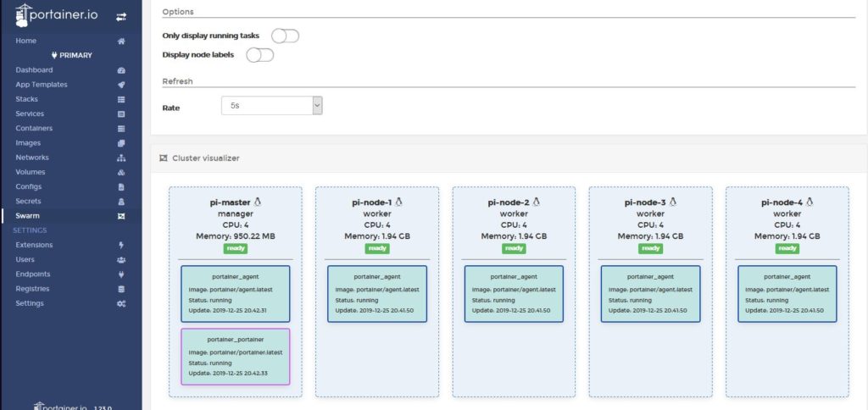Click the Users group icon

(x=121, y=259)
